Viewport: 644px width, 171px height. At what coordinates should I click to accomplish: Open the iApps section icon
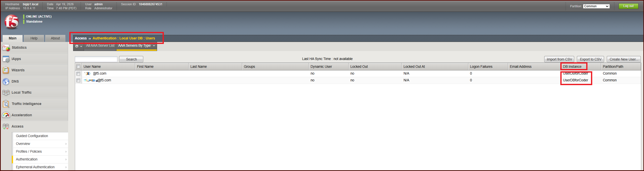(x=6, y=59)
